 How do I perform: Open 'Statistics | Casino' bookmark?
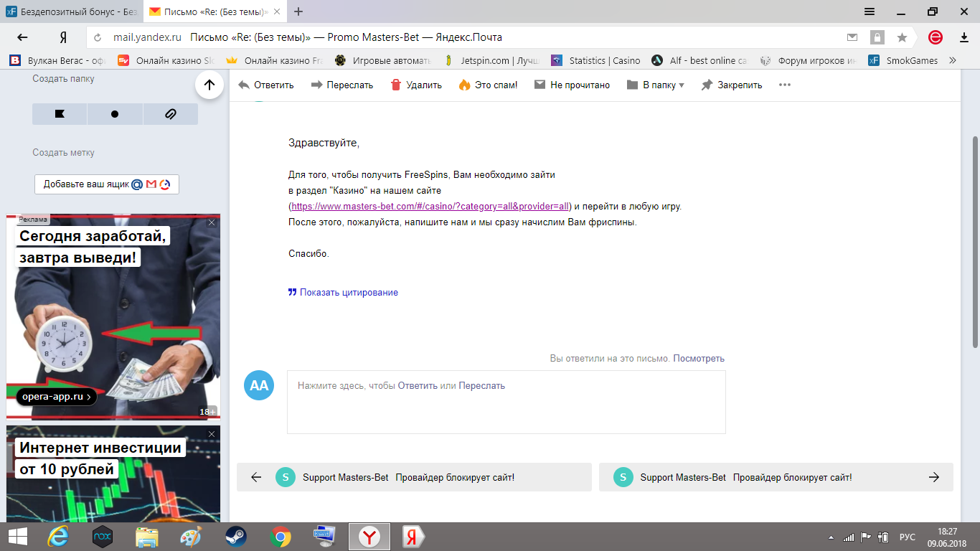pos(595,60)
